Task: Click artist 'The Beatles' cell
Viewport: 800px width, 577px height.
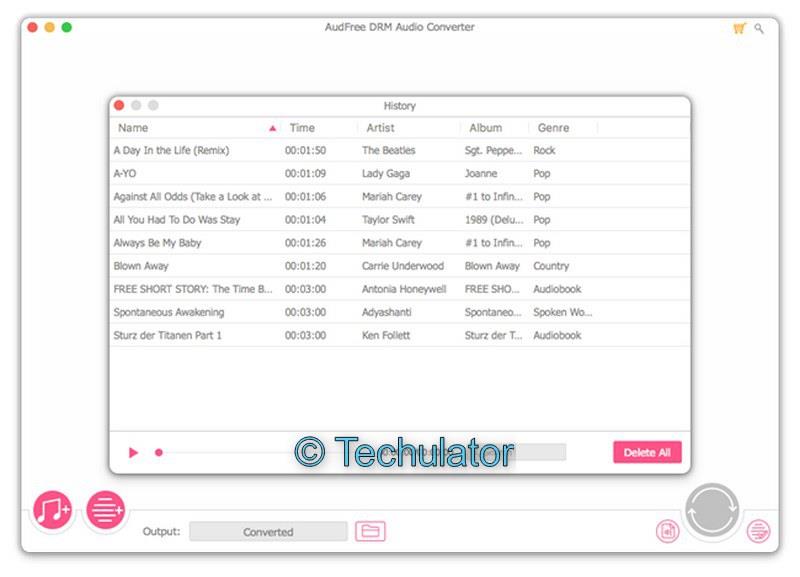Action: [388, 150]
